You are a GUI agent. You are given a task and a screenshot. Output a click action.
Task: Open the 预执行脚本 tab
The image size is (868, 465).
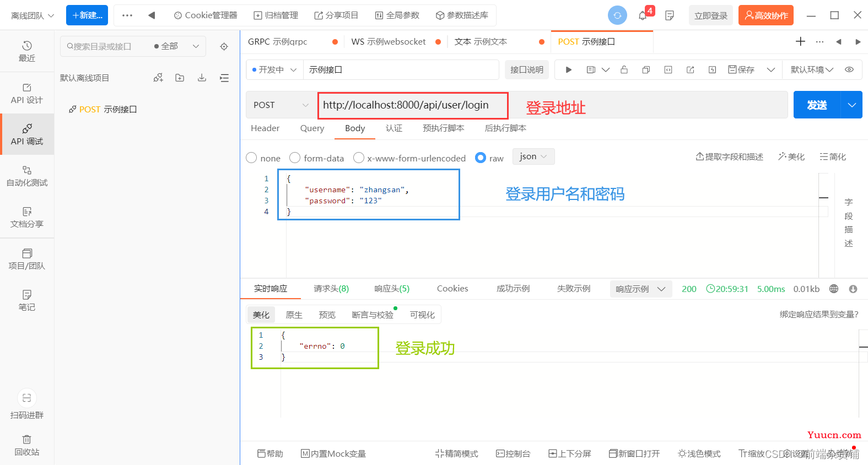[443, 128]
